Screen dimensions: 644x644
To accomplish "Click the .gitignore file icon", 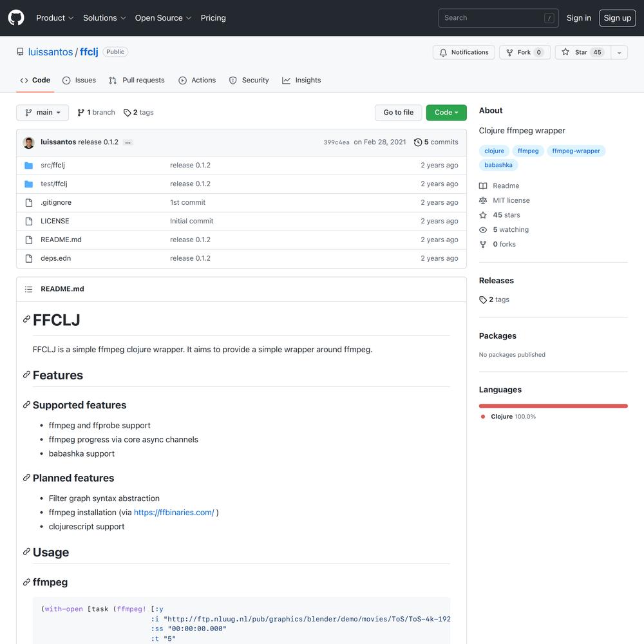I will tap(29, 202).
